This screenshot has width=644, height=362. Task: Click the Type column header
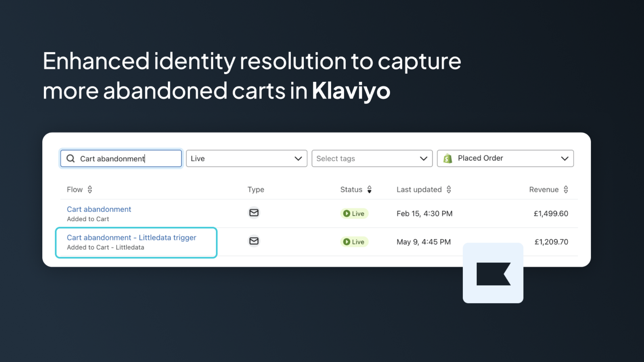[256, 190]
